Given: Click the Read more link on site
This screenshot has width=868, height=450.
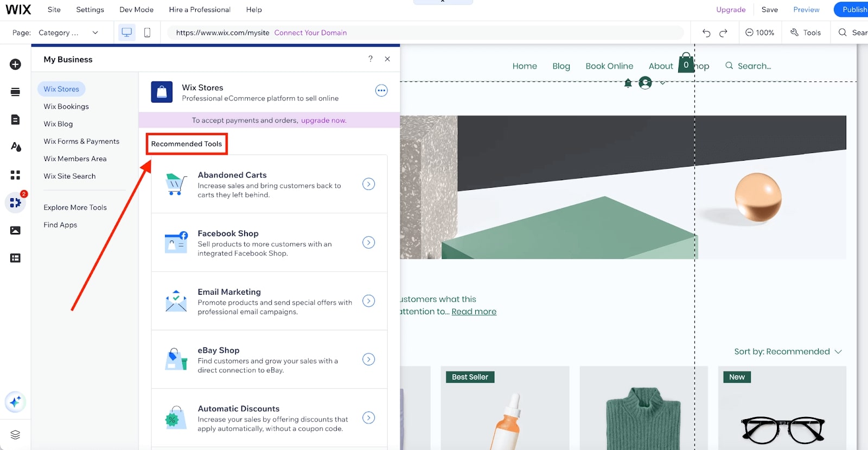Looking at the screenshot, I should (x=474, y=312).
